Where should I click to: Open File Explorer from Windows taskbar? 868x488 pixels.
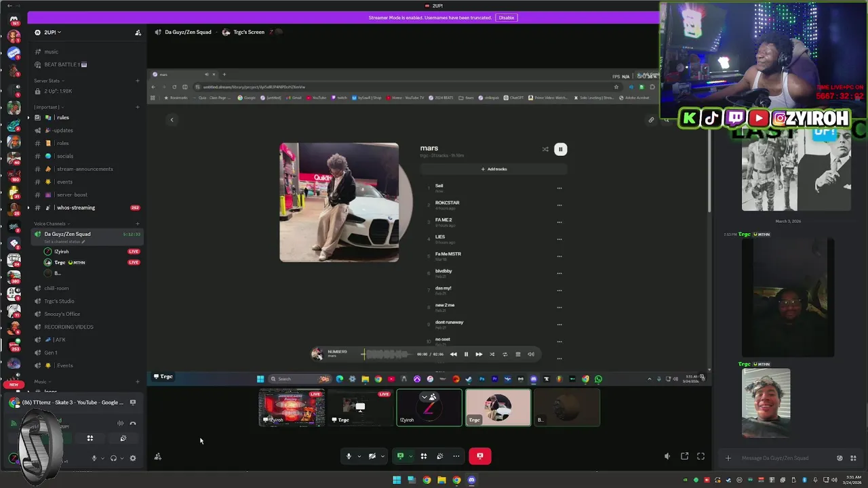[x=441, y=481]
